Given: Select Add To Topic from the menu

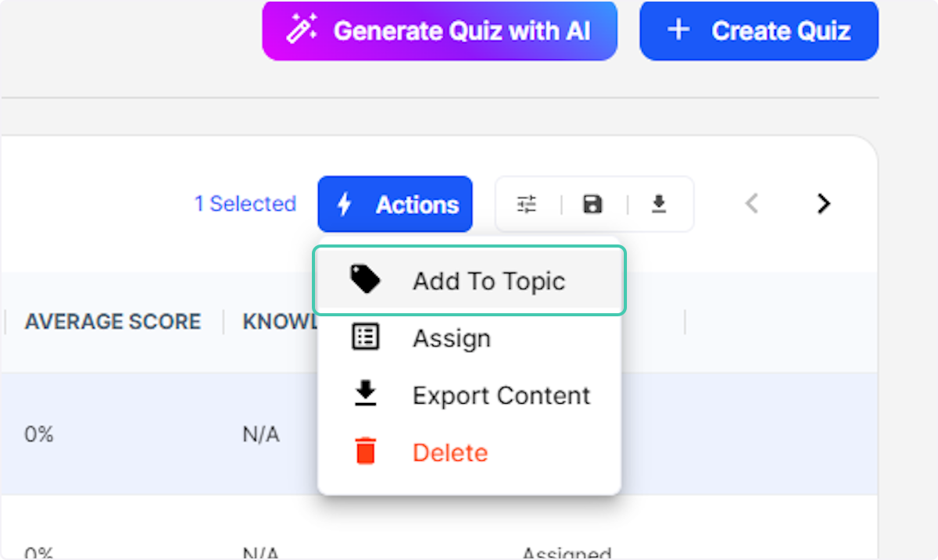Looking at the screenshot, I should tap(488, 280).
